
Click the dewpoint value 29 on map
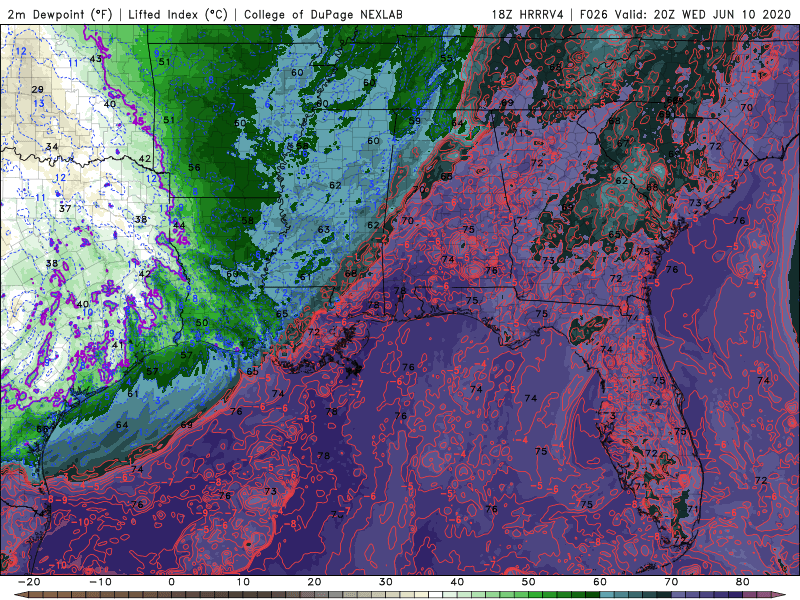(x=37, y=89)
